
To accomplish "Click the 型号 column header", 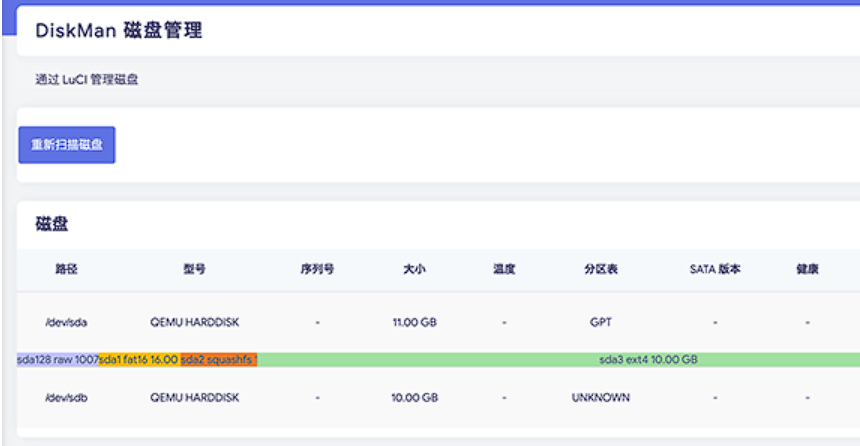I will (195, 270).
